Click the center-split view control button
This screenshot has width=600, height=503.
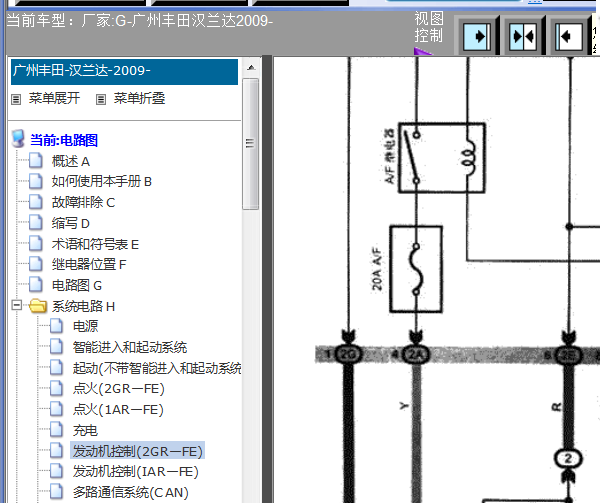523,37
